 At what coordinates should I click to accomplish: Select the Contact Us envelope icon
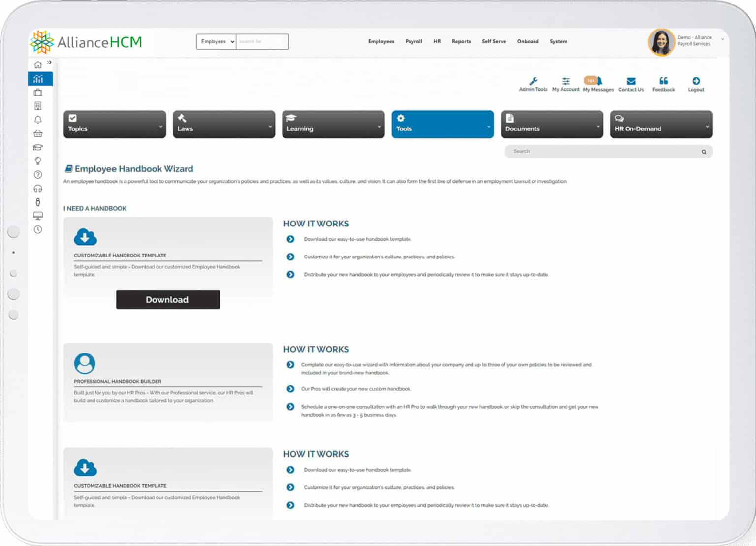(x=630, y=82)
